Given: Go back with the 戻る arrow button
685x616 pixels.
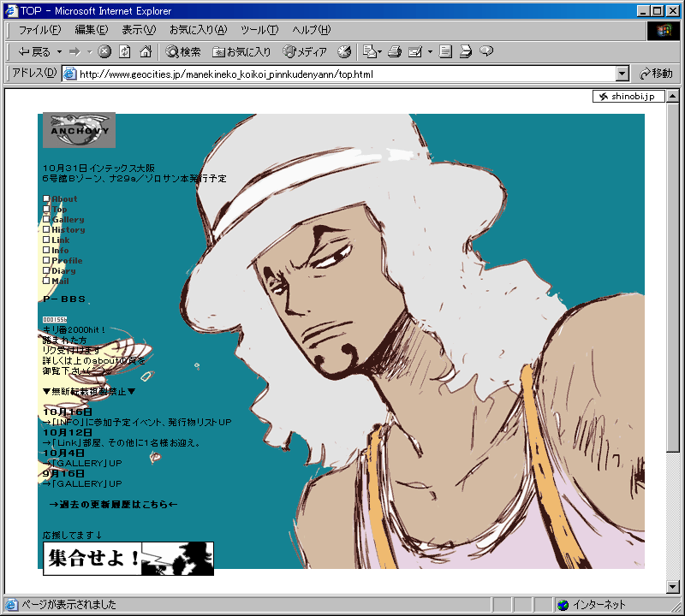Looking at the screenshot, I should (x=34, y=52).
